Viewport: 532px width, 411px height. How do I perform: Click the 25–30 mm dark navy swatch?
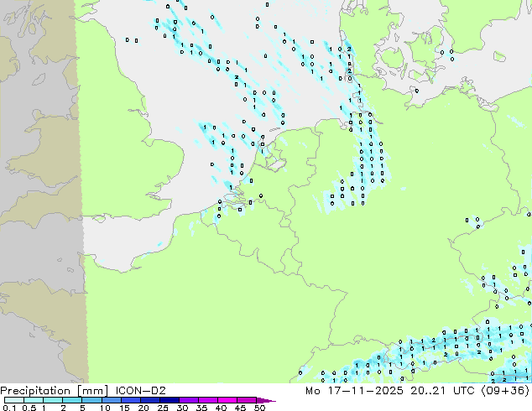pos(169,400)
